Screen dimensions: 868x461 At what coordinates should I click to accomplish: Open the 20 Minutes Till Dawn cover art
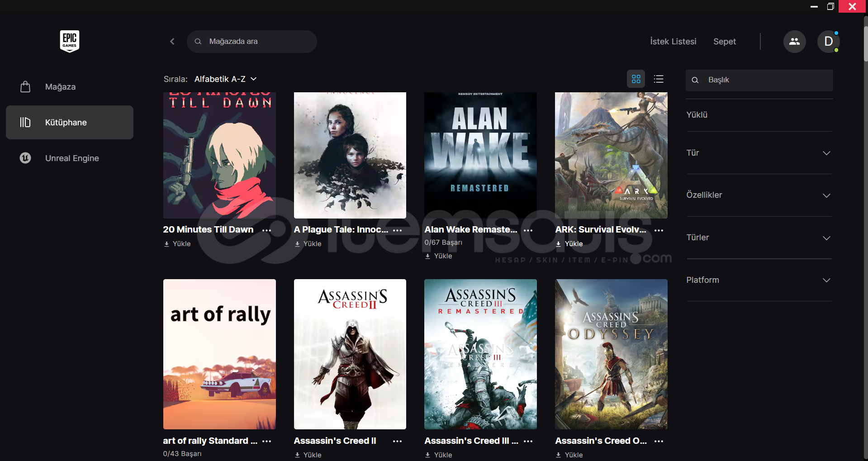click(219, 156)
